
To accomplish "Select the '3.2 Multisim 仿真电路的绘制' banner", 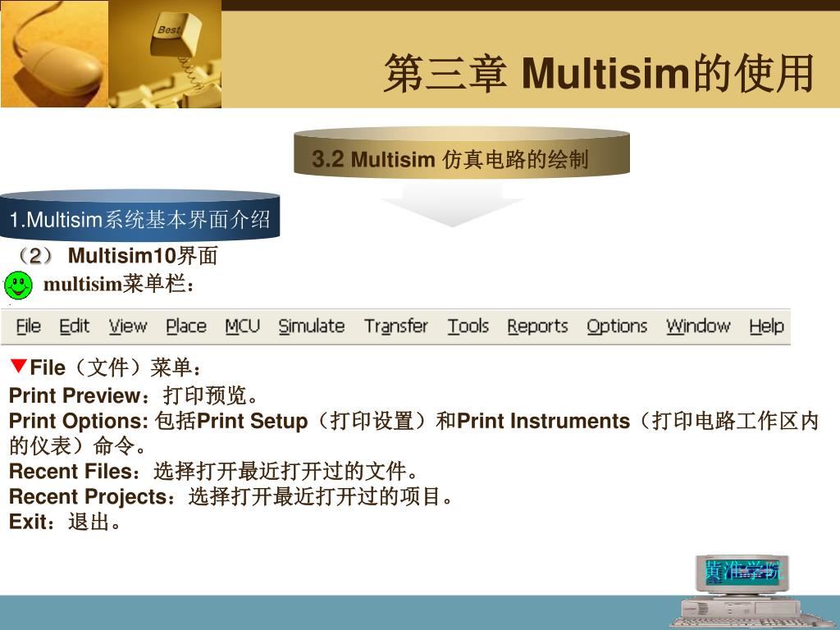I will tap(461, 152).
